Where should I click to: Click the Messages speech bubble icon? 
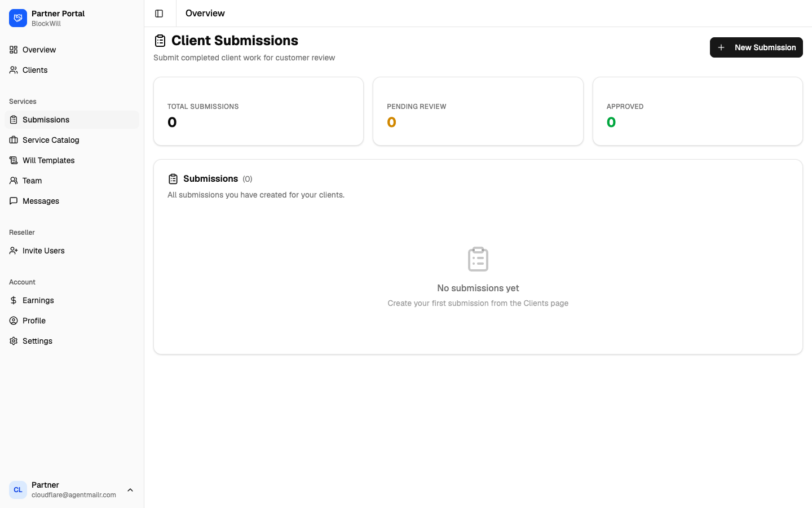pos(14,201)
